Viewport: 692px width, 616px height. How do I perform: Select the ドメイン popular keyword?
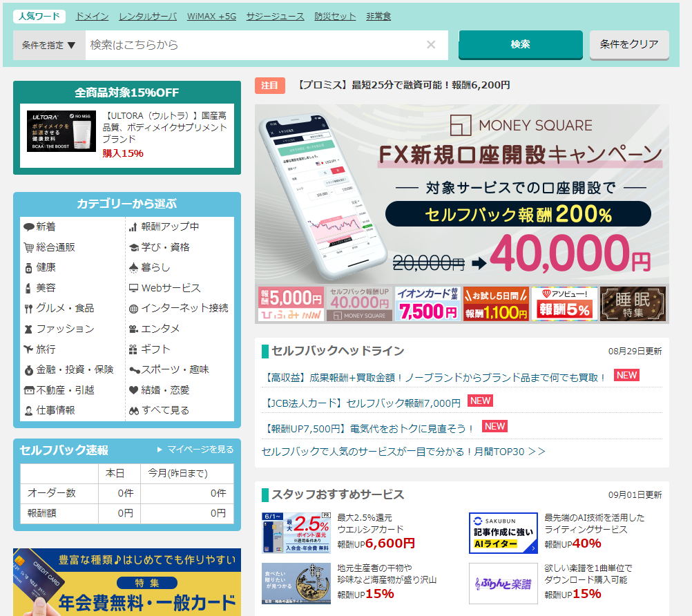click(x=92, y=16)
